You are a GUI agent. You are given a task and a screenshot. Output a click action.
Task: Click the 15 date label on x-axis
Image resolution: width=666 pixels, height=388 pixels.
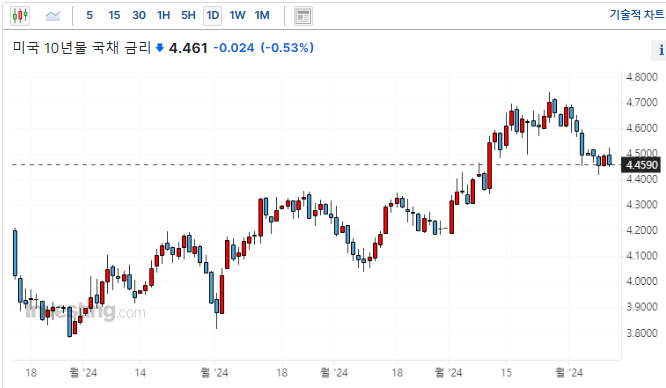click(x=506, y=373)
